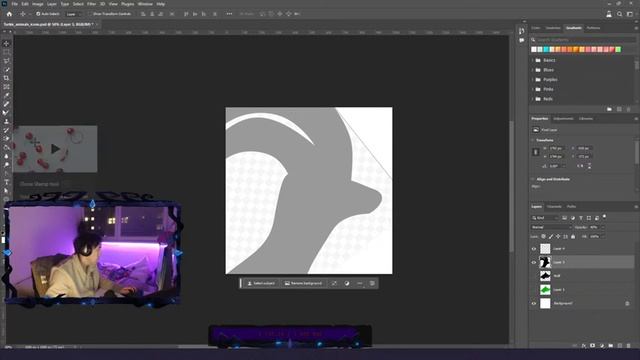Open the History panel icon in collapsed dock
This screenshot has height=360, width=640.
pos(522,31)
